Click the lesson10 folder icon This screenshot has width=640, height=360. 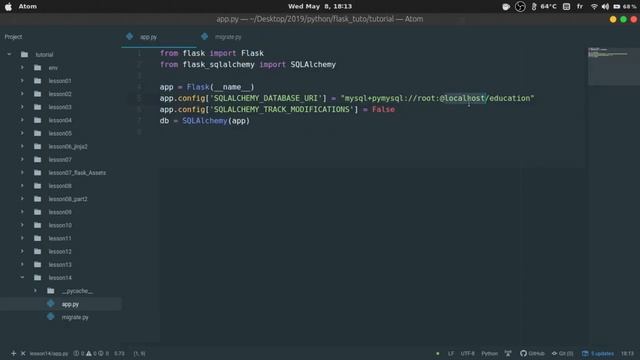[x=38, y=225]
